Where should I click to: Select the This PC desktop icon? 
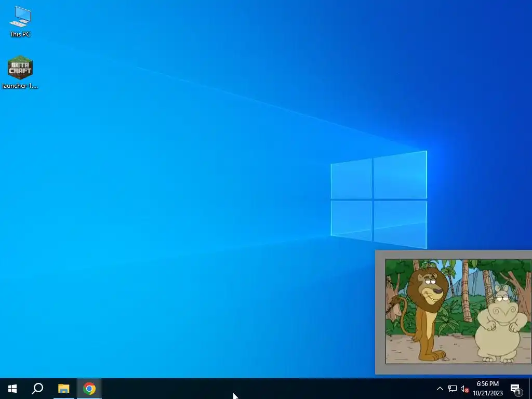point(20,21)
